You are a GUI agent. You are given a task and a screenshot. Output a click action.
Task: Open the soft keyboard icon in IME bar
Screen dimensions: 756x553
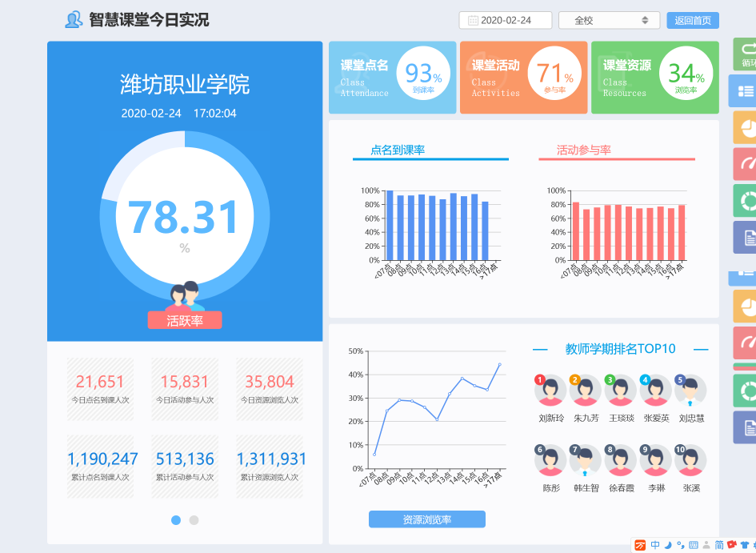(x=693, y=545)
